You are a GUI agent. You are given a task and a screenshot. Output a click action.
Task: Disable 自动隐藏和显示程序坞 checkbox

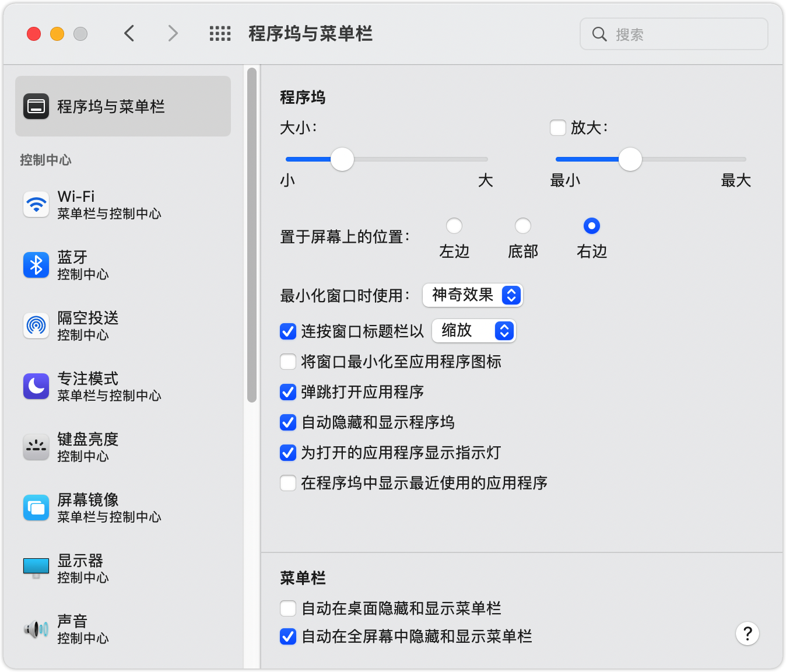coord(288,422)
